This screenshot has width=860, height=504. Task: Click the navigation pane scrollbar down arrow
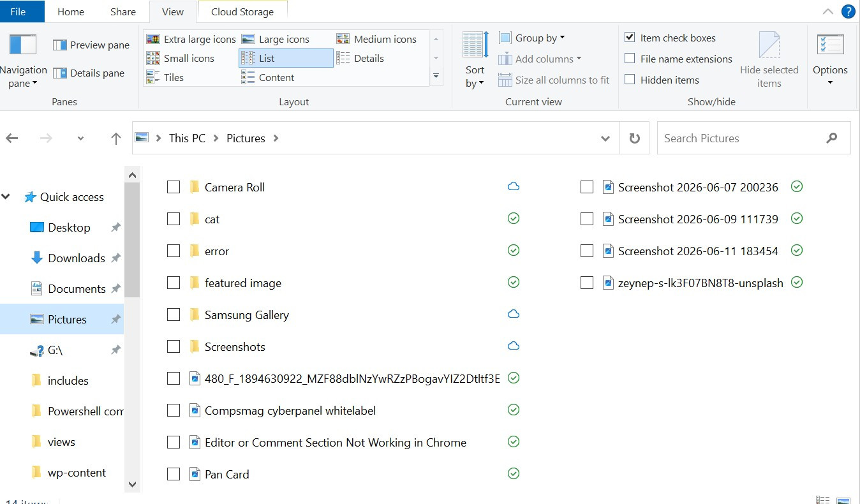(133, 484)
